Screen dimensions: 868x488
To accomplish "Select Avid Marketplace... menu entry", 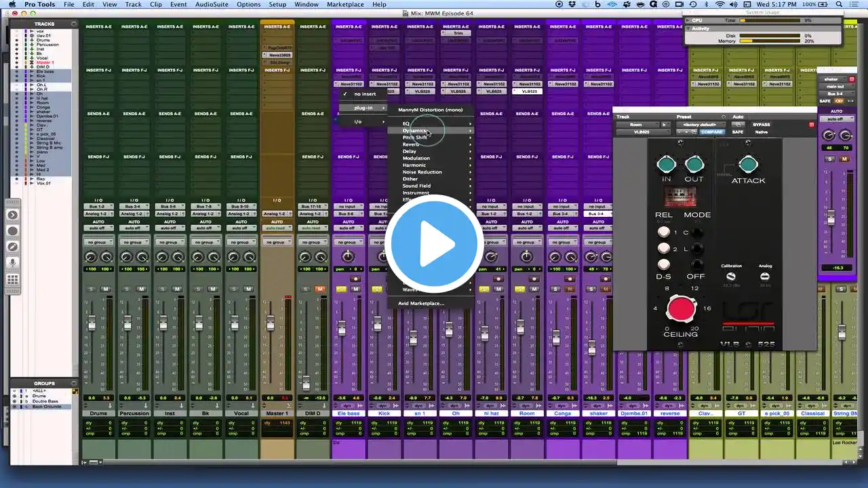I will click(x=421, y=303).
